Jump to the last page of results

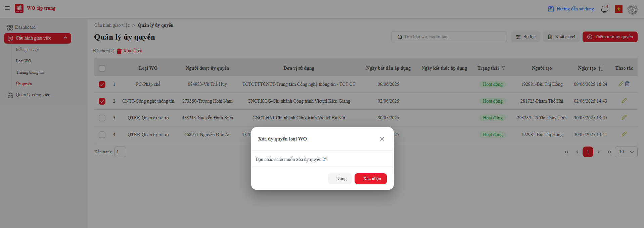(609, 152)
